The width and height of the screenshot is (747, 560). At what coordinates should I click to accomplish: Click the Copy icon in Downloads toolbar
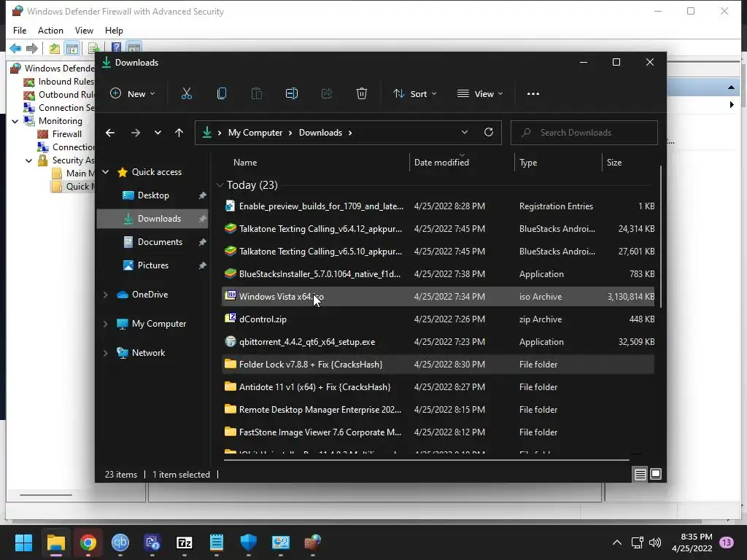(x=222, y=94)
